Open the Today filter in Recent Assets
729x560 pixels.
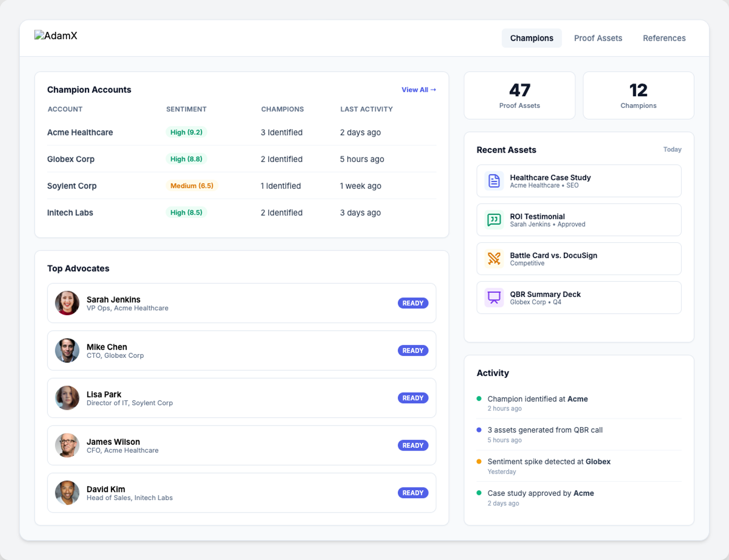(672, 150)
